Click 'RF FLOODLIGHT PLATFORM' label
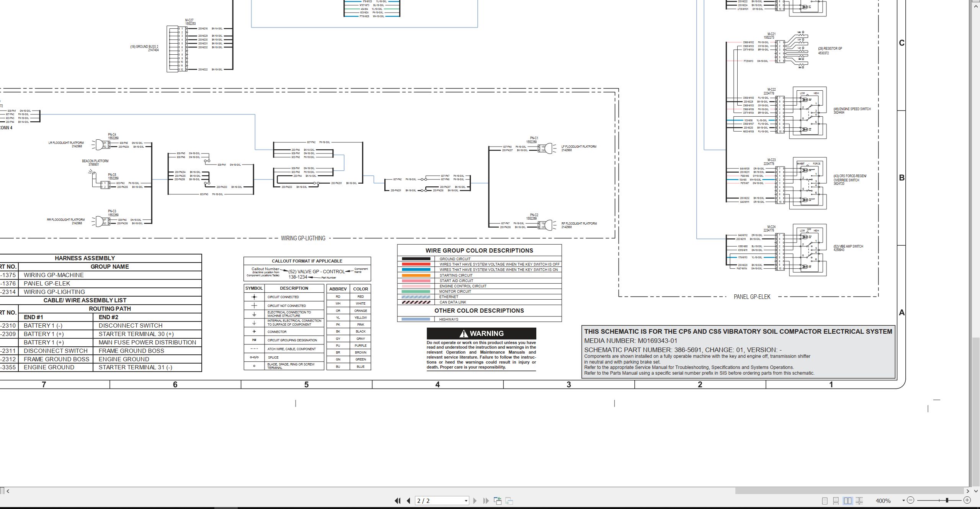Image resolution: width=980 pixels, height=509 pixels. point(579,224)
